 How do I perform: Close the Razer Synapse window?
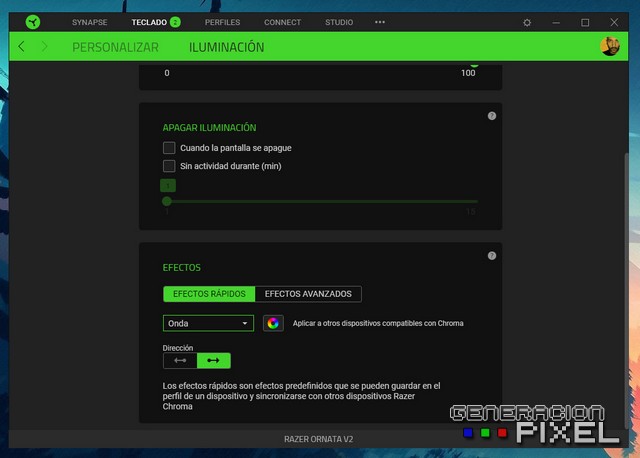614,22
